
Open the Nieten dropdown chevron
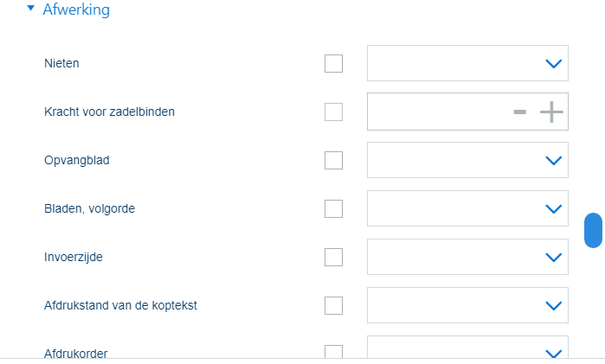(553, 63)
